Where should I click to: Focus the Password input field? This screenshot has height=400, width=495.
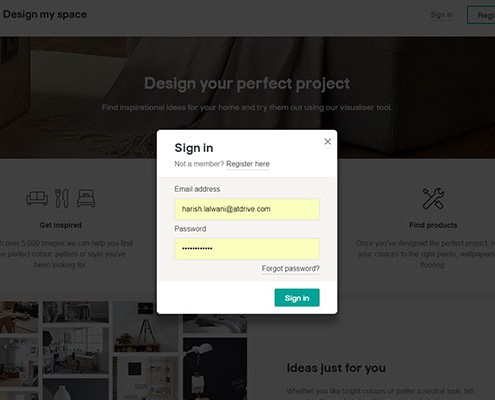click(x=247, y=249)
